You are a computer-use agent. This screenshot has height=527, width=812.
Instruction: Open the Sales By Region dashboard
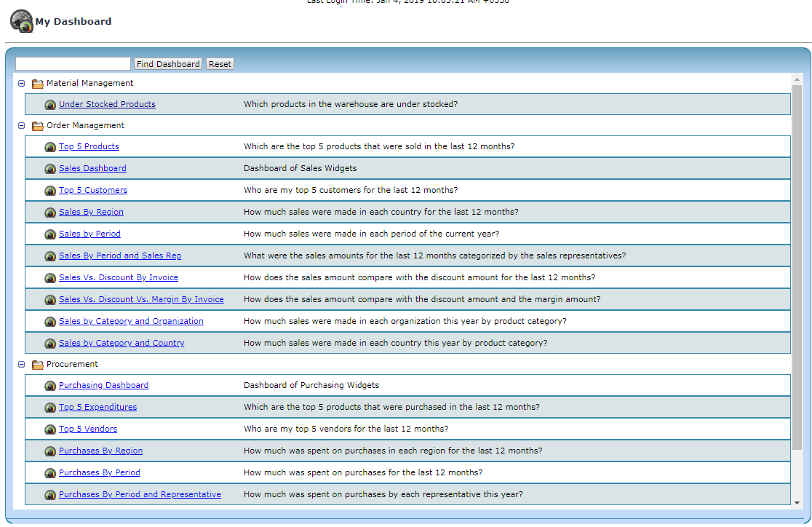click(91, 212)
